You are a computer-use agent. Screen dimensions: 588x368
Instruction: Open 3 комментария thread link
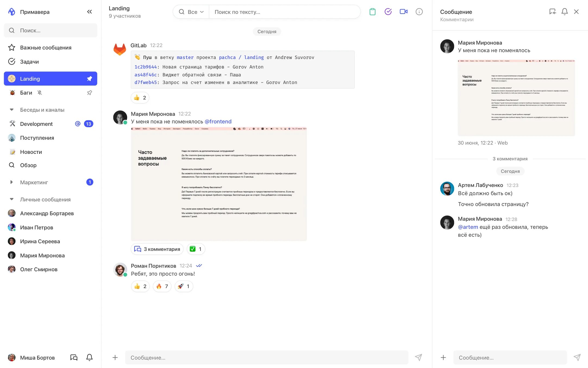click(157, 249)
